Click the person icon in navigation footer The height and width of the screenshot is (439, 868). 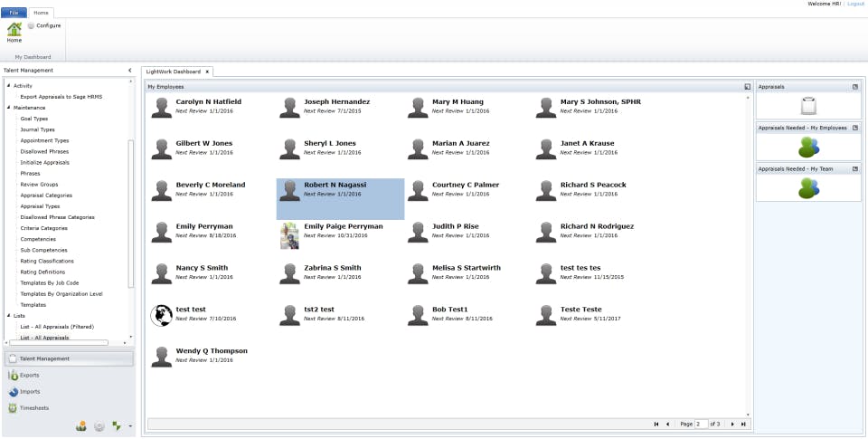tap(81, 426)
